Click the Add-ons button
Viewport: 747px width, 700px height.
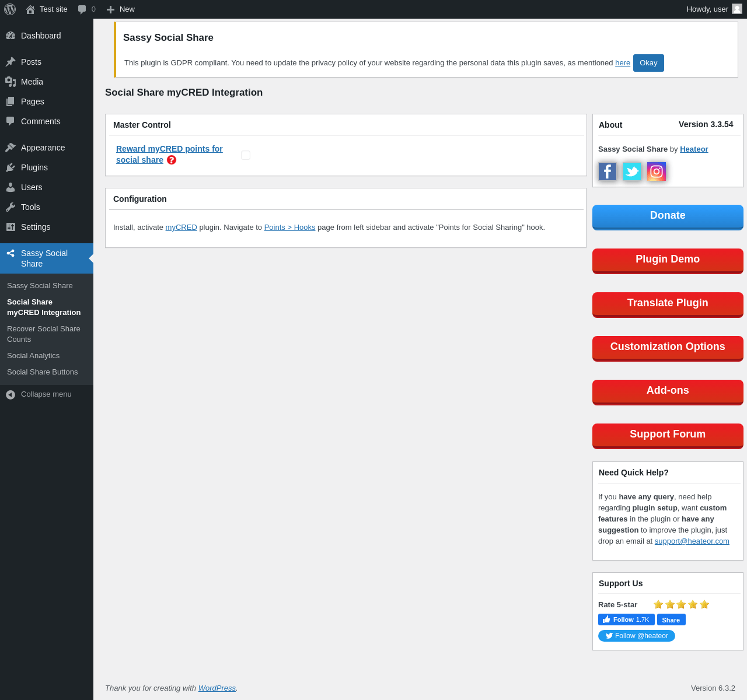point(668,392)
